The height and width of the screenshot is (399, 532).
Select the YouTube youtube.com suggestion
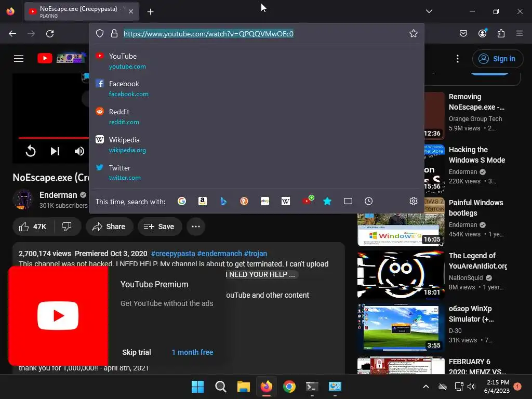(257, 61)
